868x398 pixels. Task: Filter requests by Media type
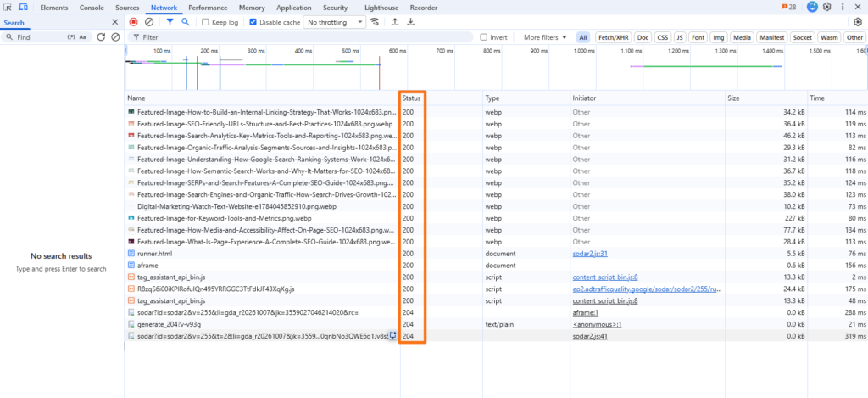point(742,37)
